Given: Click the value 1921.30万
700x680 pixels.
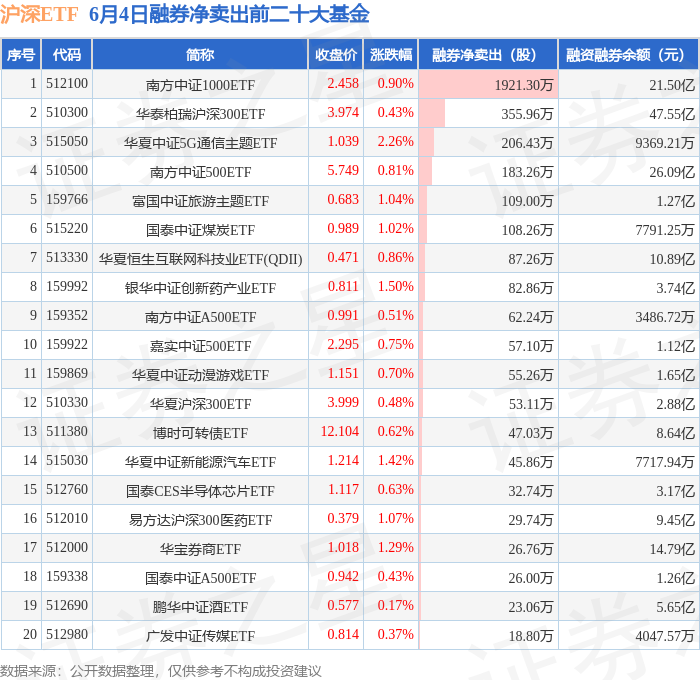Looking at the screenshot, I should click(x=524, y=85).
